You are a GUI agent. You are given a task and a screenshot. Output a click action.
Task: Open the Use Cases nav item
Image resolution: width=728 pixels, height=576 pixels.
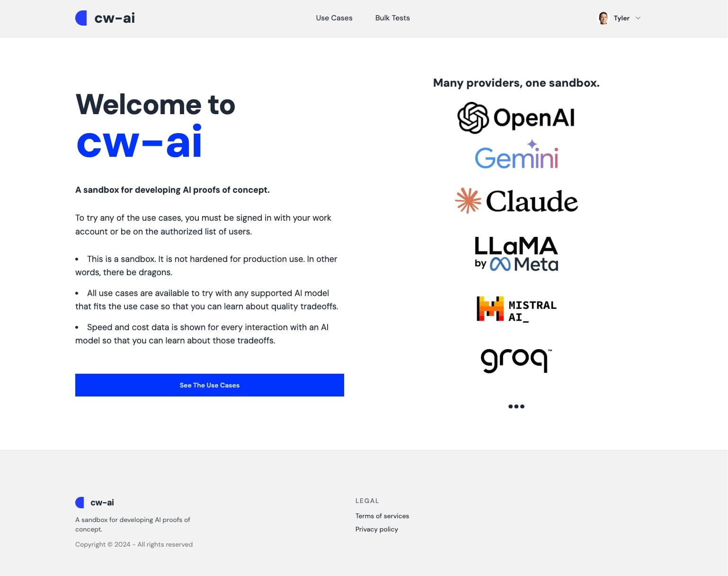[x=334, y=18]
